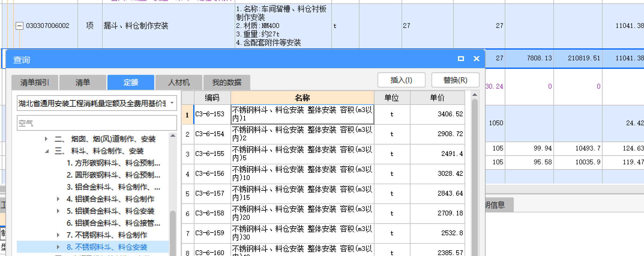This screenshot has height=256, width=644.
Task: Click the 插入(I) button
Action: coord(402,80)
